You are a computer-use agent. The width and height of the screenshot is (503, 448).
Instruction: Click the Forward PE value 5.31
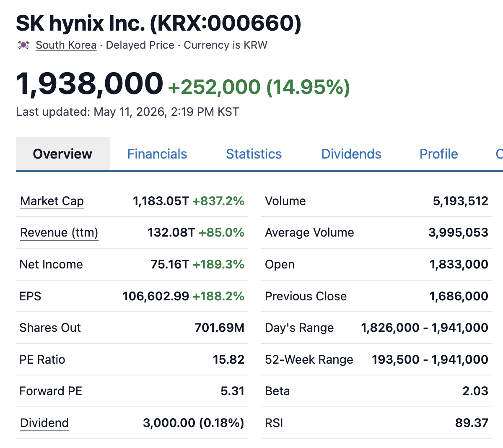(x=232, y=391)
